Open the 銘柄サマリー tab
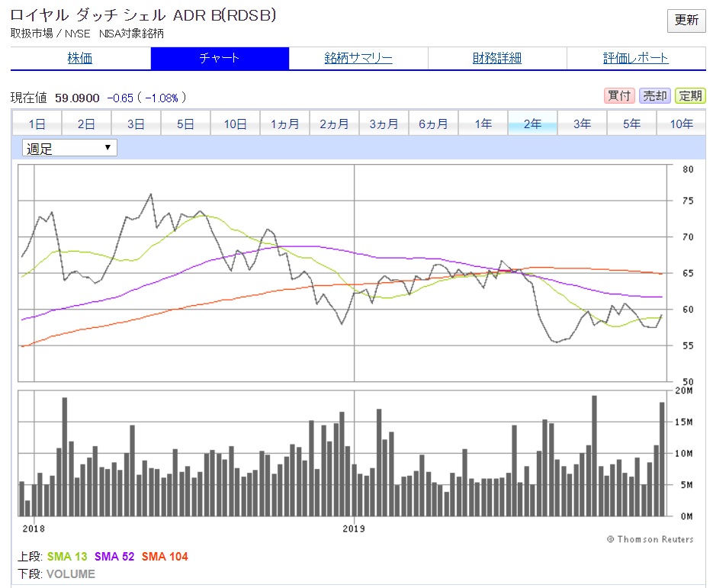The height and width of the screenshot is (588, 713). click(x=358, y=58)
